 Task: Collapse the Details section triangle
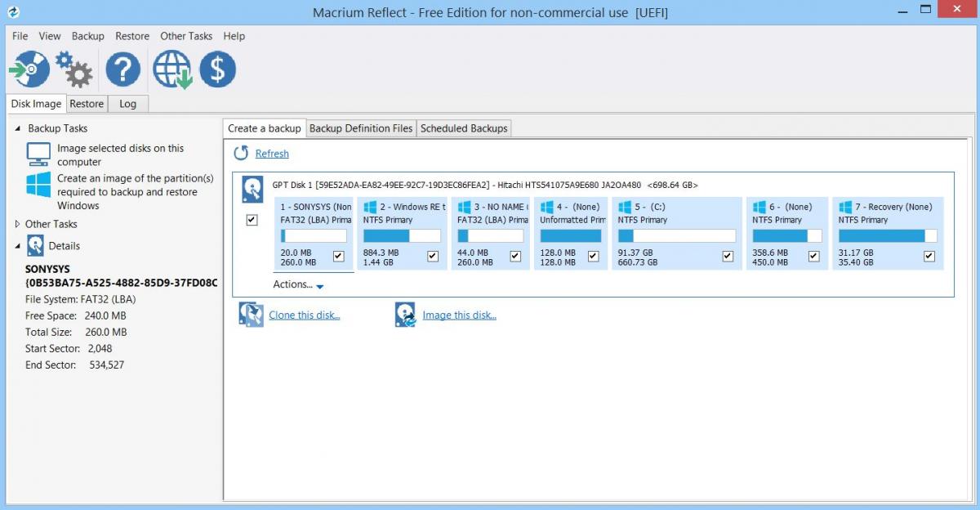click(18, 246)
